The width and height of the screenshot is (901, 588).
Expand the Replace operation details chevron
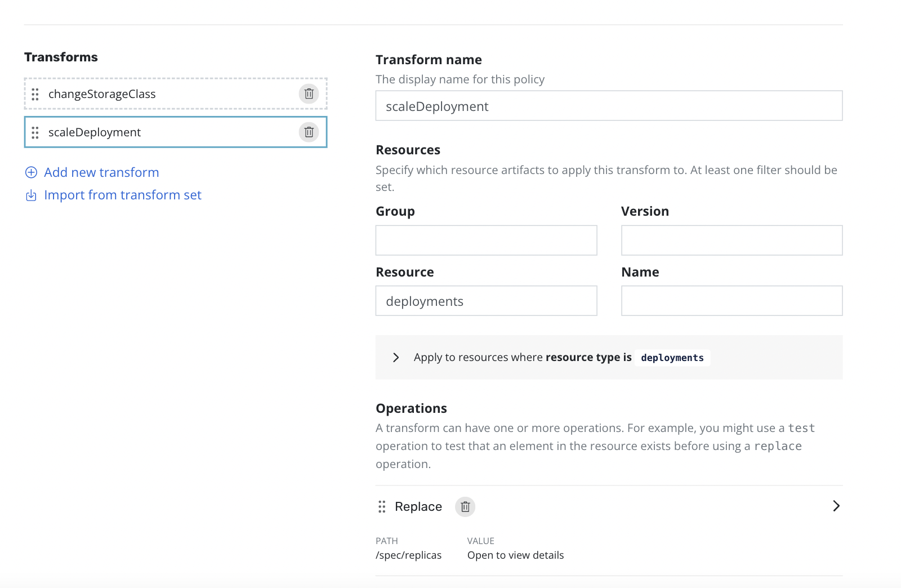point(836,506)
